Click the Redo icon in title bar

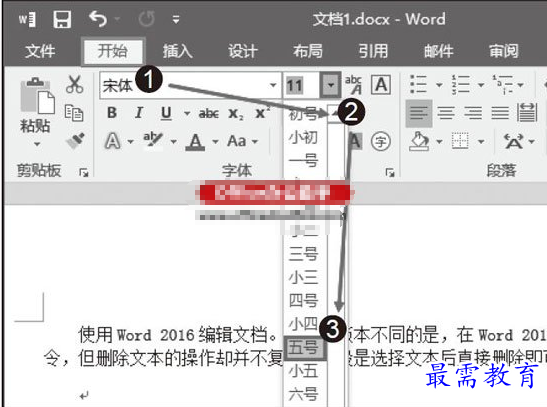147,19
